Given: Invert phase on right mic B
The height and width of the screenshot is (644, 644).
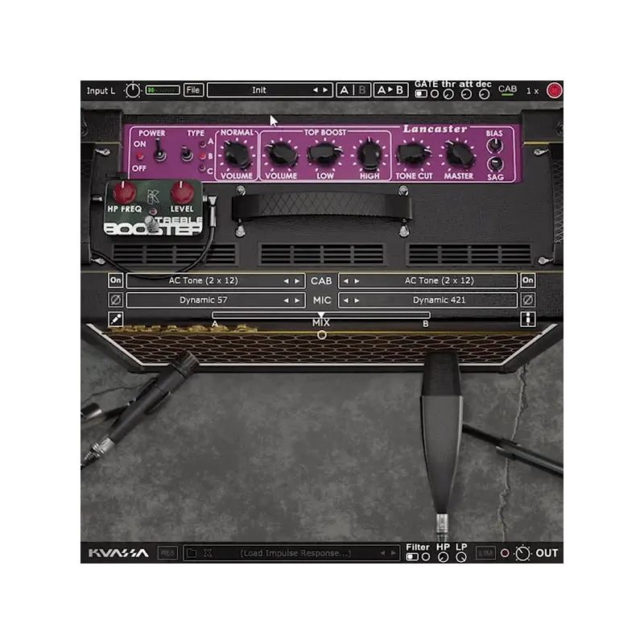Looking at the screenshot, I should click(528, 299).
